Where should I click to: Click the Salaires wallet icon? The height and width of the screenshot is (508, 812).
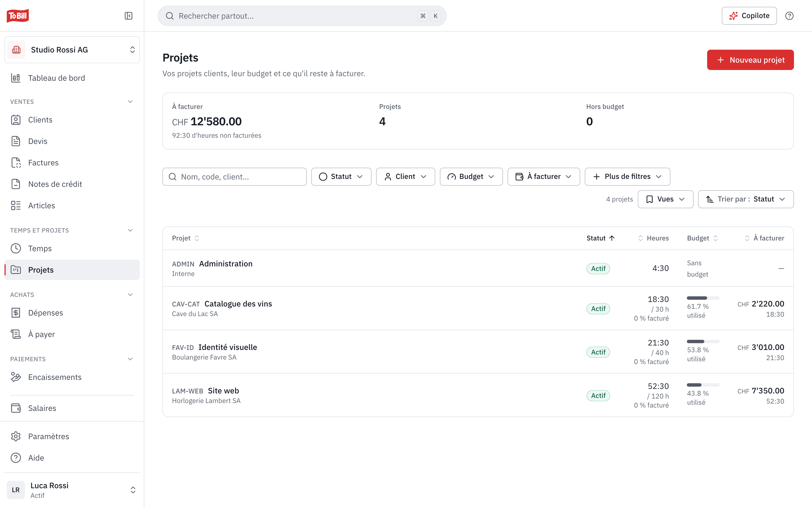pyautogui.click(x=16, y=408)
